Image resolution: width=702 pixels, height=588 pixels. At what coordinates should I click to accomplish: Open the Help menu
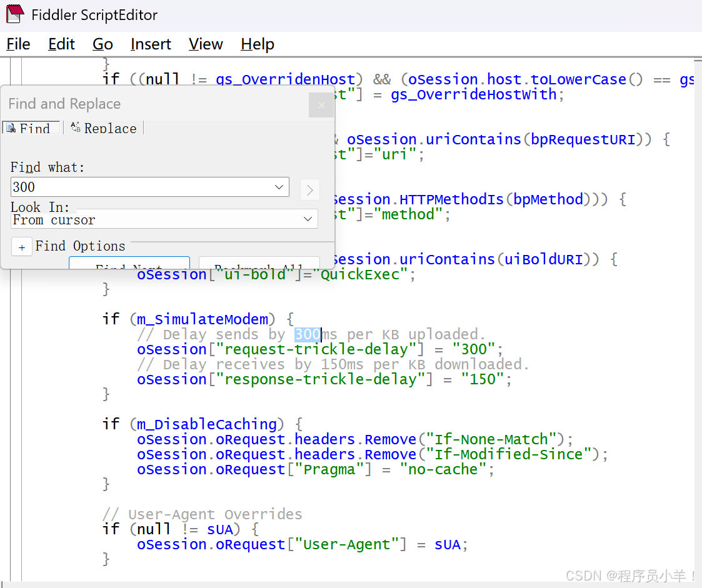(x=258, y=44)
